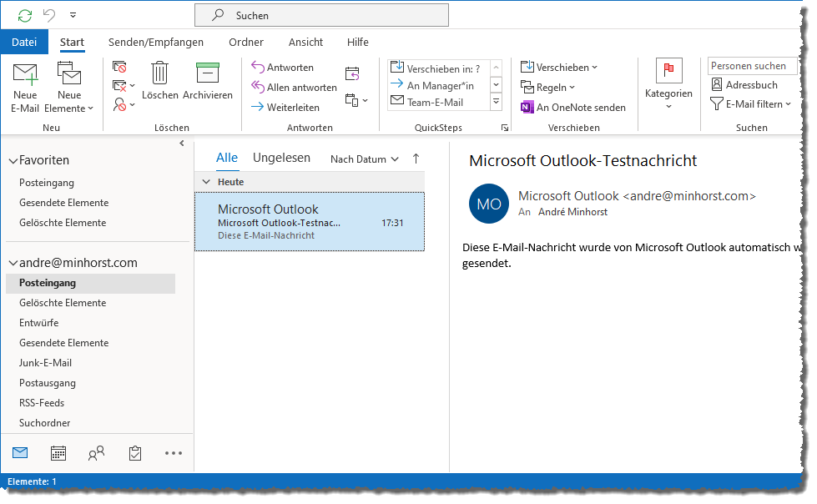Click the Aufgaben icon in the navigation bar
This screenshot has width=817, height=504.
point(134,452)
